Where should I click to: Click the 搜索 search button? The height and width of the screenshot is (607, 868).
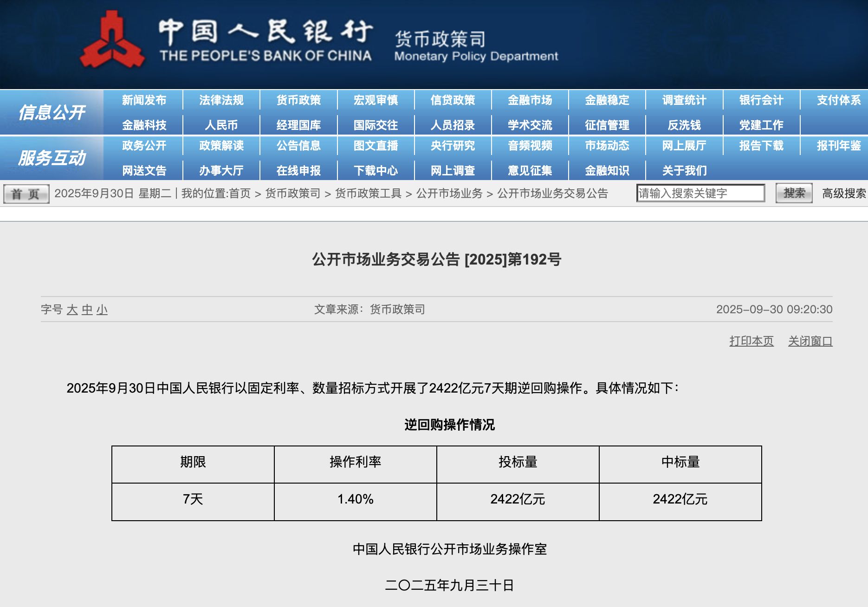(794, 193)
